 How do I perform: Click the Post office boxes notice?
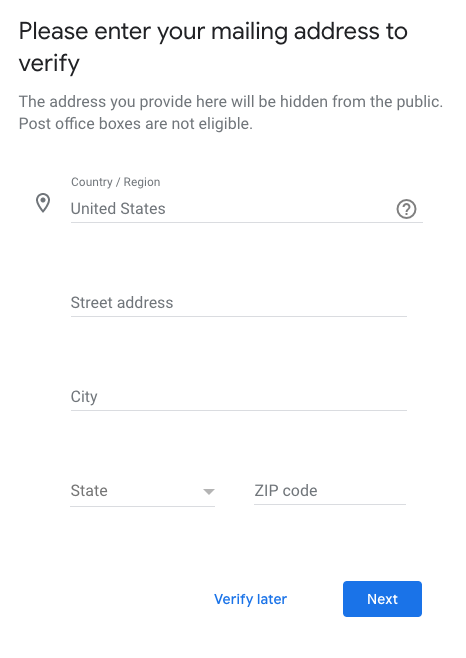coord(136,124)
